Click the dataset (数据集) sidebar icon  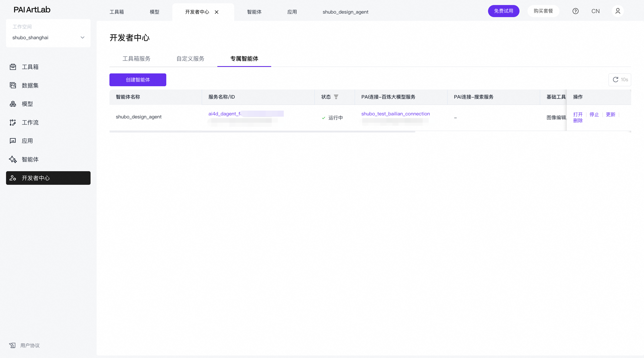[13, 85]
